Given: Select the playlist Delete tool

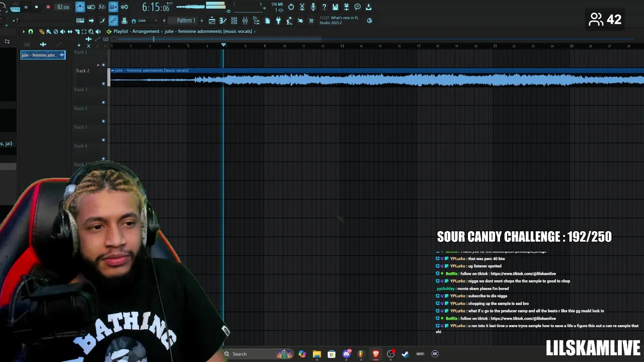Looking at the screenshot, I should pyautogui.click(x=56, y=32).
